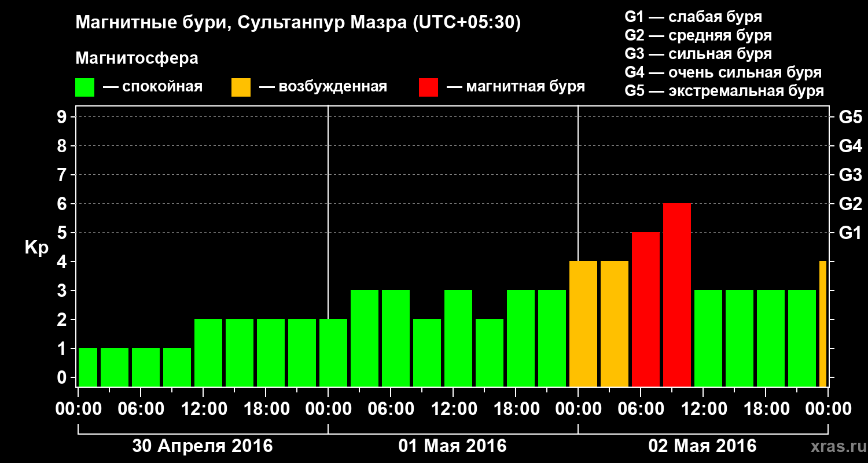This screenshot has height=463, width=868.
Task: Click the right-axis 'G3' level label
Action: point(850,175)
